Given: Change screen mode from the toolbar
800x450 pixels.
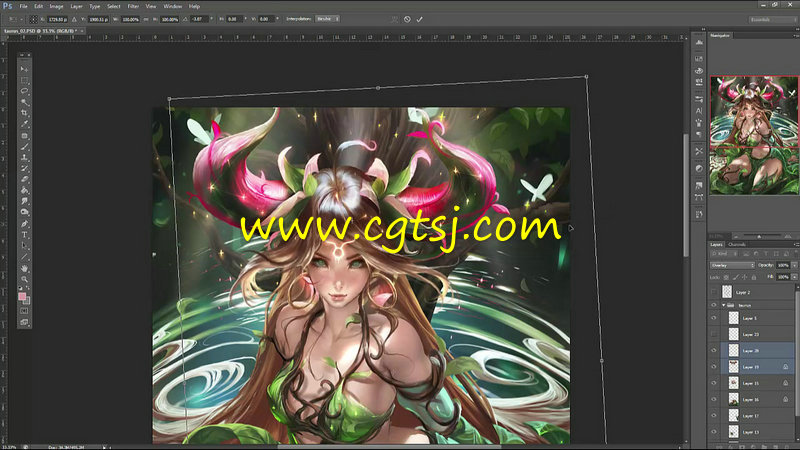Looking at the screenshot, I should click(x=24, y=322).
